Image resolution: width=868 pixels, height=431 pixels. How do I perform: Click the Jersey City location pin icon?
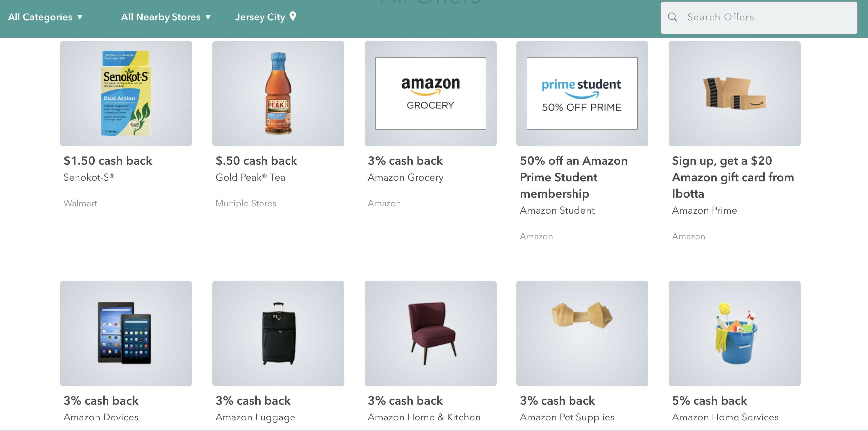coord(293,16)
